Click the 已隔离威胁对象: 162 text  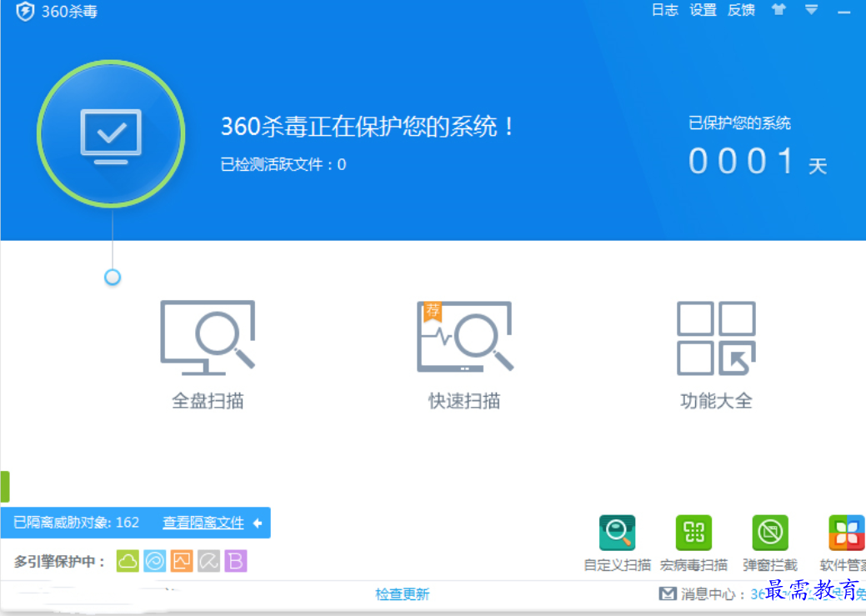(x=76, y=523)
